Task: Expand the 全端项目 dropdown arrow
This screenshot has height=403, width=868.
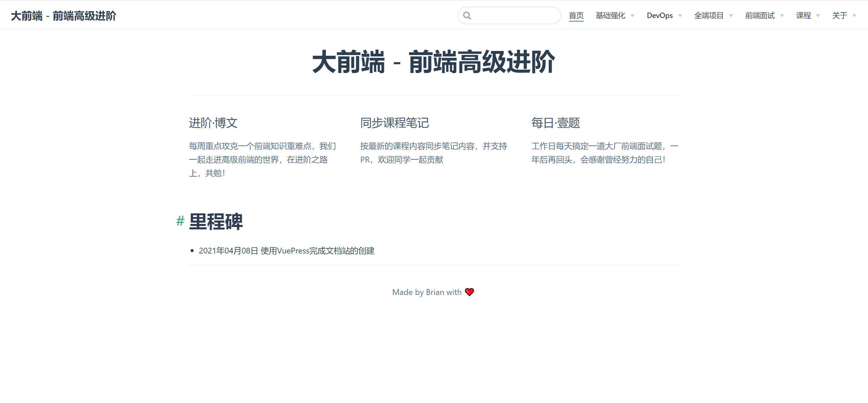Action: tap(731, 16)
